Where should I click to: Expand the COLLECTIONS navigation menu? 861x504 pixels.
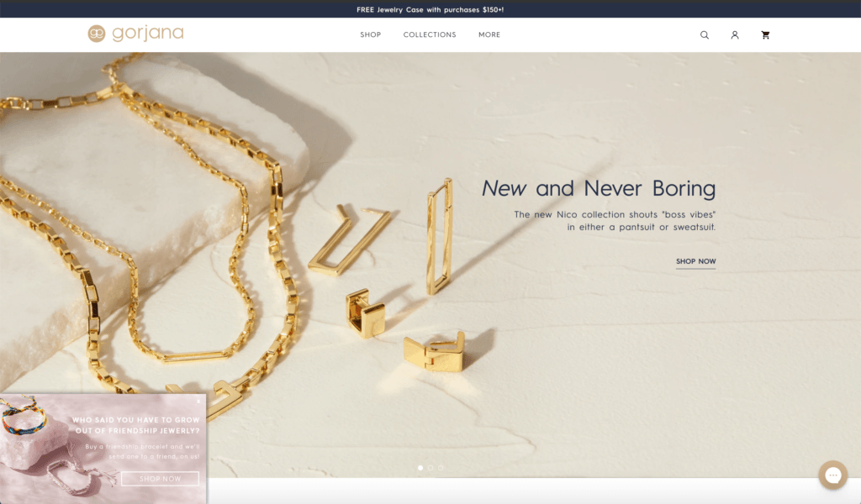click(430, 35)
